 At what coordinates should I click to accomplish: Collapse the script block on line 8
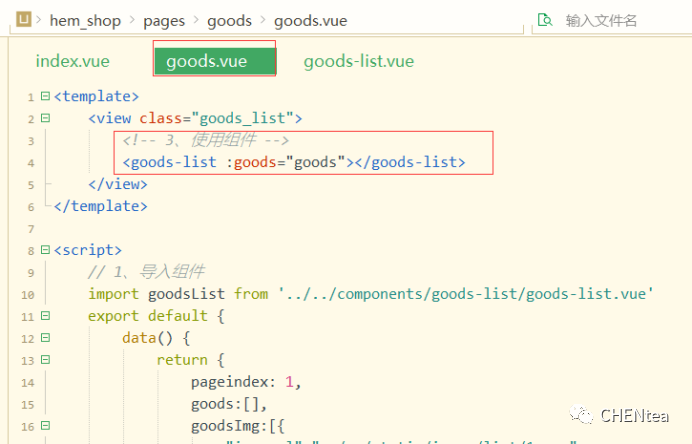45,251
